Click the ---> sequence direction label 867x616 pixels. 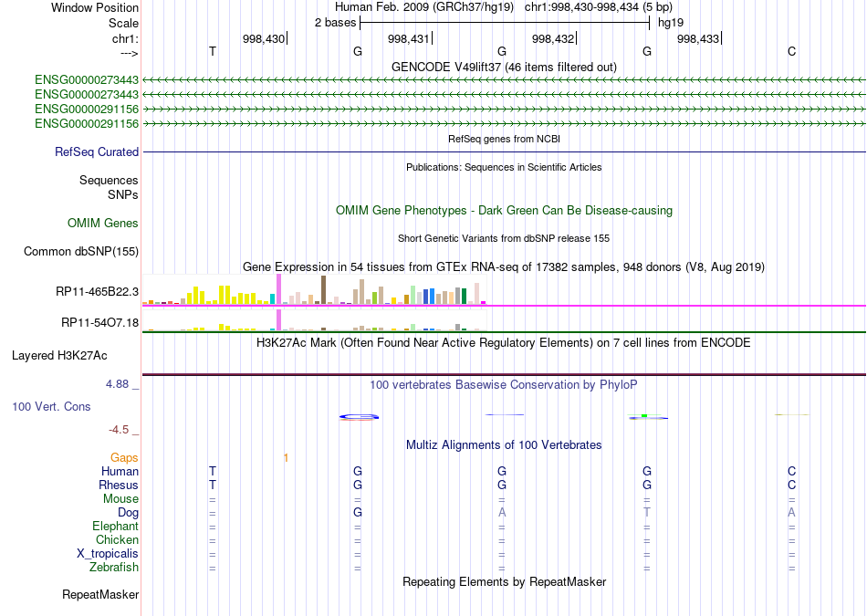129,53
